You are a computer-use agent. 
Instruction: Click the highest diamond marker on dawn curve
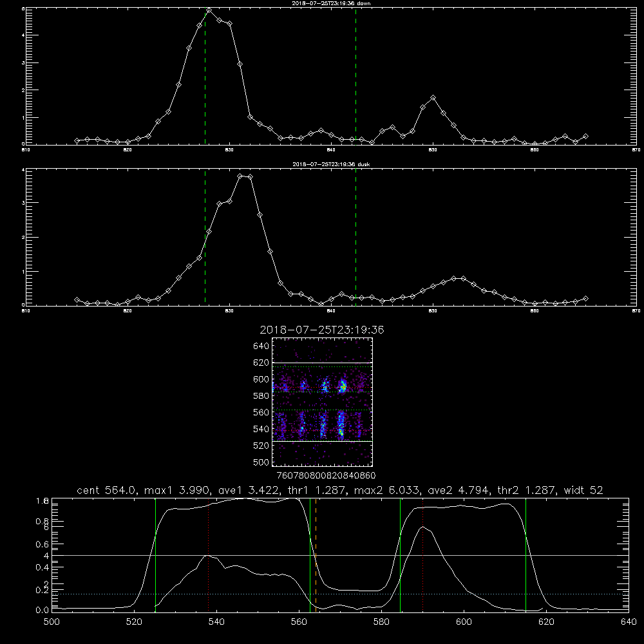pos(209,10)
